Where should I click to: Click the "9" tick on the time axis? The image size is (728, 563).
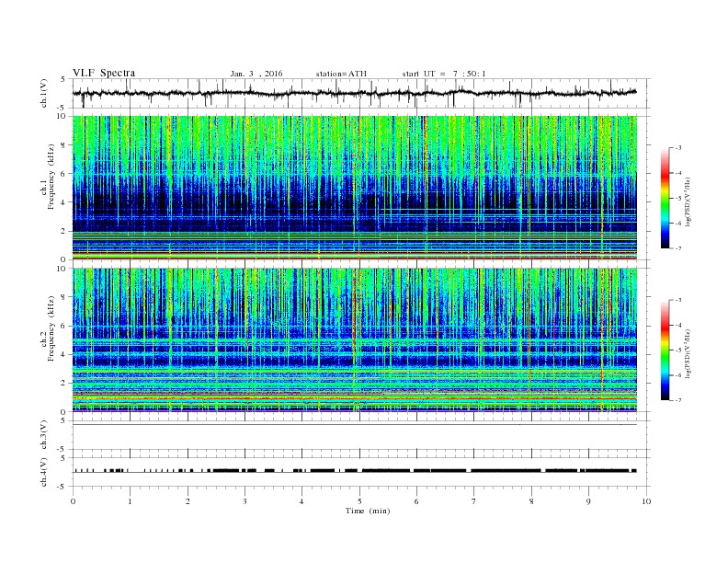(588, 501)
